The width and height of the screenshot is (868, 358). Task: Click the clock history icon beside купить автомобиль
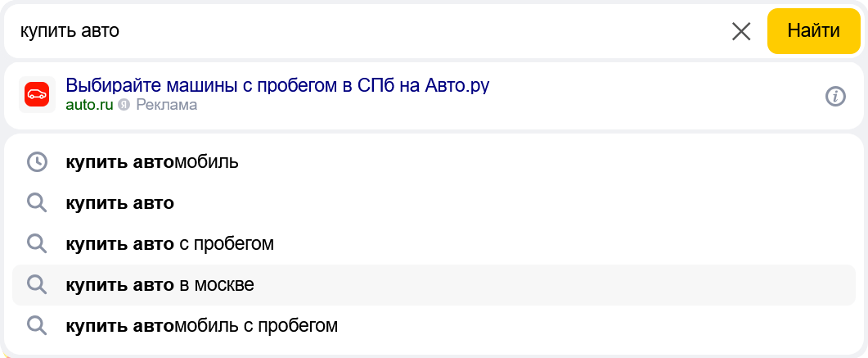click(x=37, y=162)
